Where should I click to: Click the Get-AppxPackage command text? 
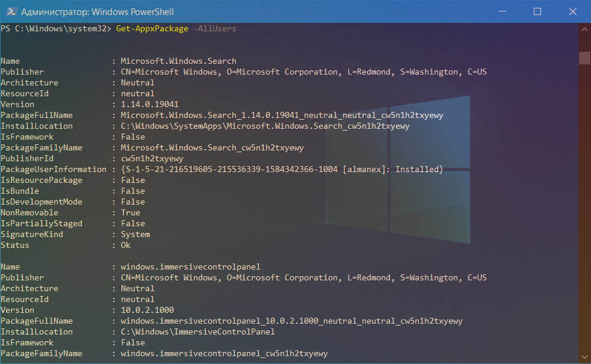click(152, 29)
